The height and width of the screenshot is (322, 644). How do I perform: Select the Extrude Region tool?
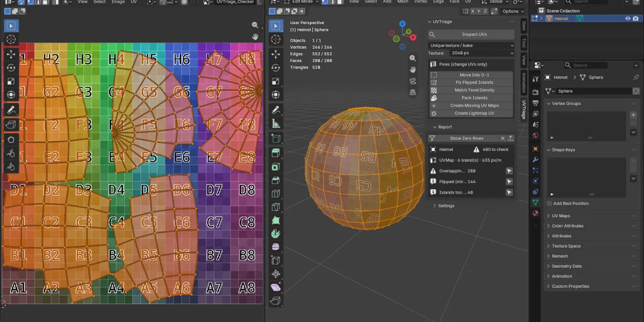click(x=275, y=153)
